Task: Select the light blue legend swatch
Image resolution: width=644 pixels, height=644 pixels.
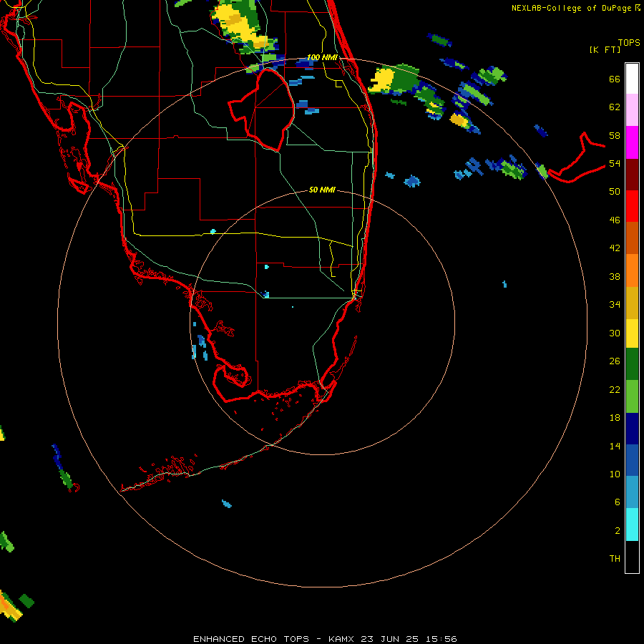Action: (x=632, y=492)
